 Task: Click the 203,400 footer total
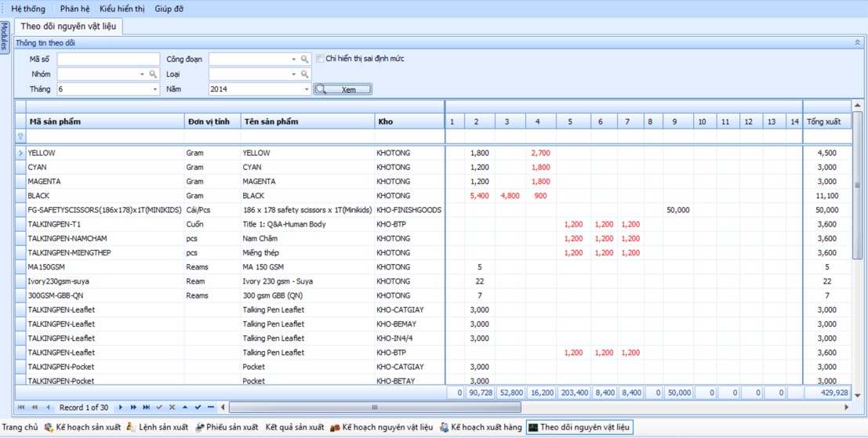point(573,392)
